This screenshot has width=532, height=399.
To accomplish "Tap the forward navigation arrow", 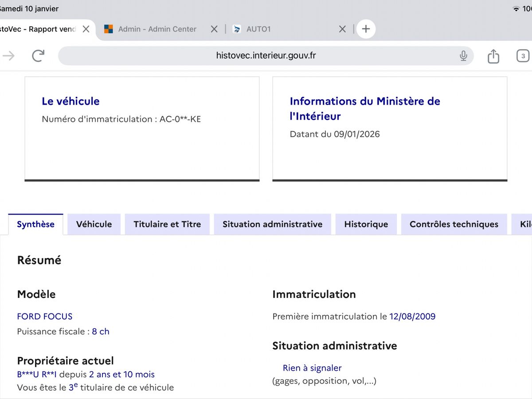I will click(8, 55).
